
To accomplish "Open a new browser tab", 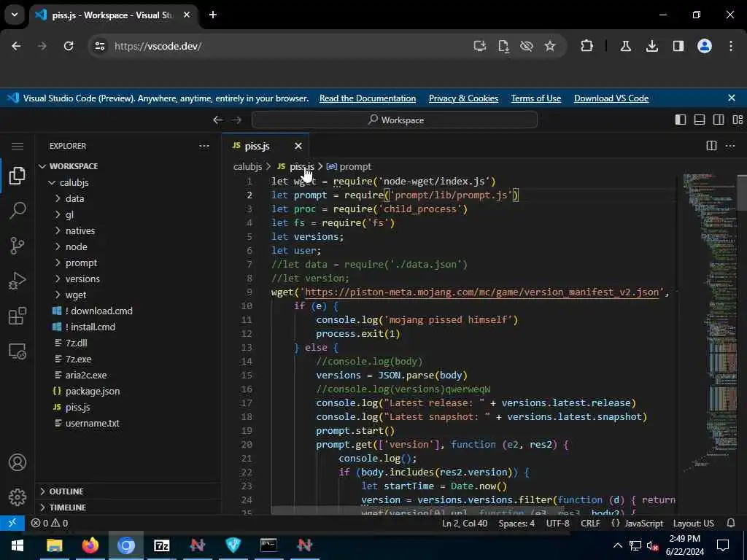I will 213,15.
